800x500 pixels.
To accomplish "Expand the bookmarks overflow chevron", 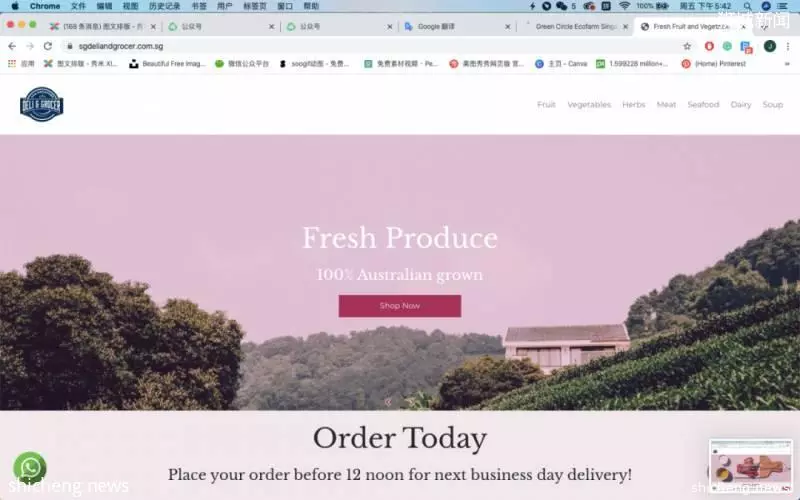I will [x=787, y=64].
